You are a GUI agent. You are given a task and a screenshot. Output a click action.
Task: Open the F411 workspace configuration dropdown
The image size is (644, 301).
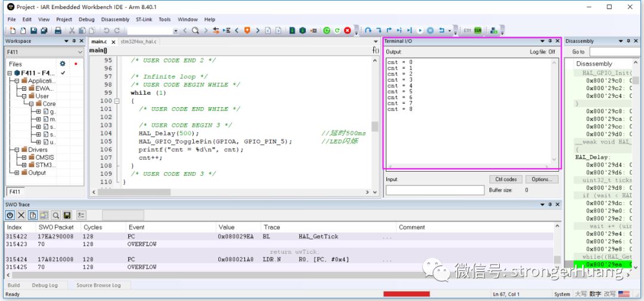point(80,52)
